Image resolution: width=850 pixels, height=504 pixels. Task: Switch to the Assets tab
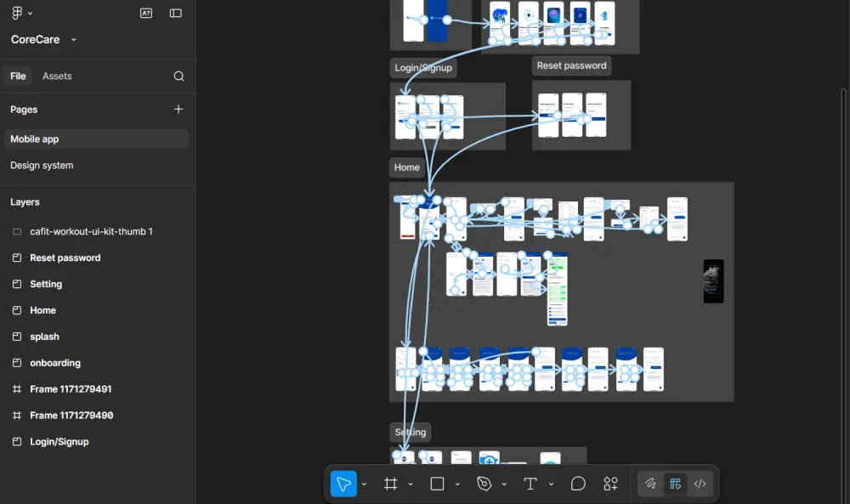coord(57,76)
